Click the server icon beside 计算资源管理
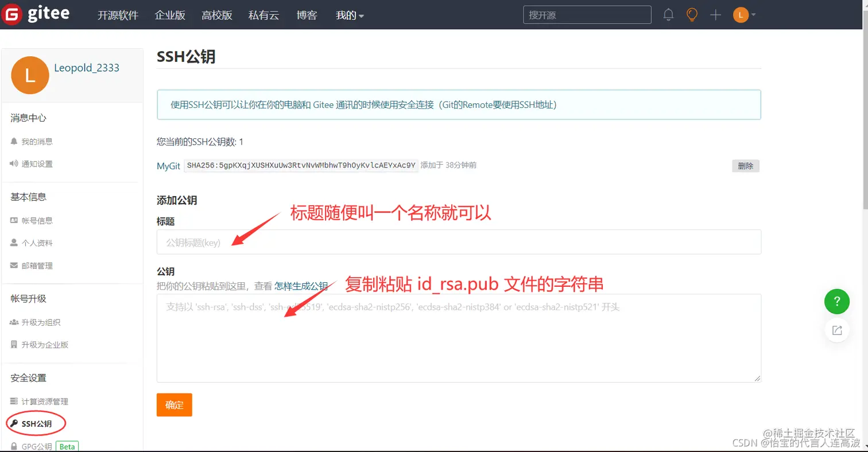This screenshot has height=452, width=868. click(x=14, y=402)
